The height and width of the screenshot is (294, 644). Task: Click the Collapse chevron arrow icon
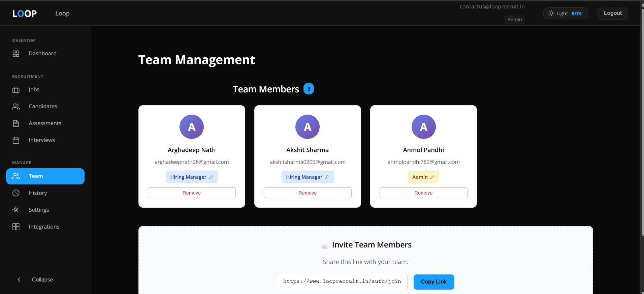click(19, 280)
